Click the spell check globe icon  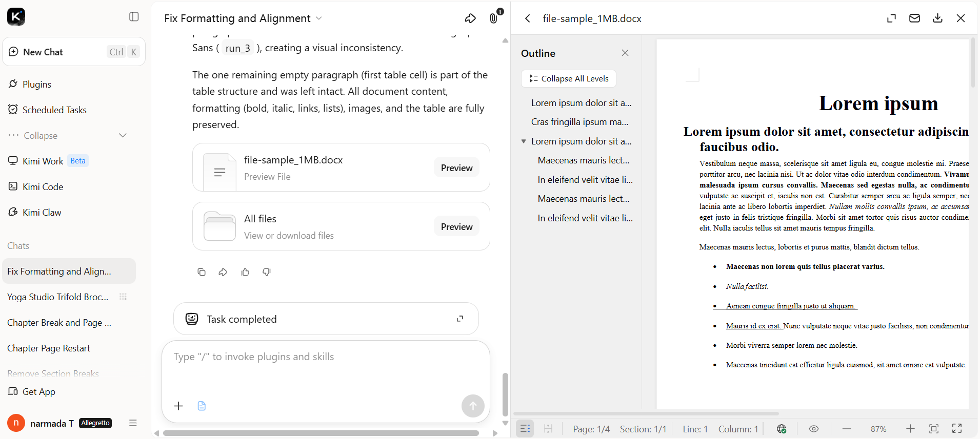tap(782, 429)
